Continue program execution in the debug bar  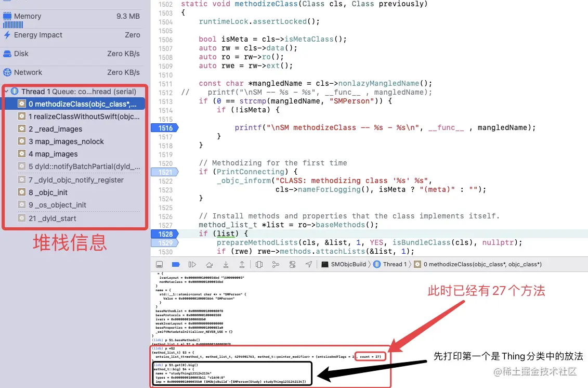192,265
